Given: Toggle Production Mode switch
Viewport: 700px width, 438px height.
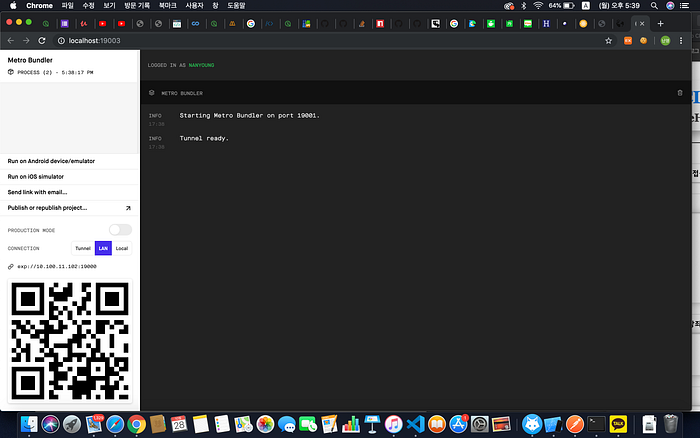Looking at the screenshot, I should (121, 230).
